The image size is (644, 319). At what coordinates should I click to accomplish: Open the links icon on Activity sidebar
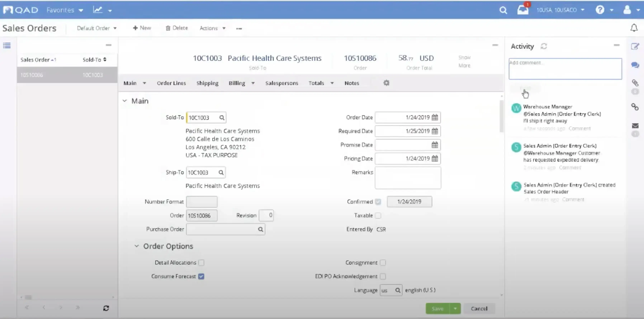635,107
